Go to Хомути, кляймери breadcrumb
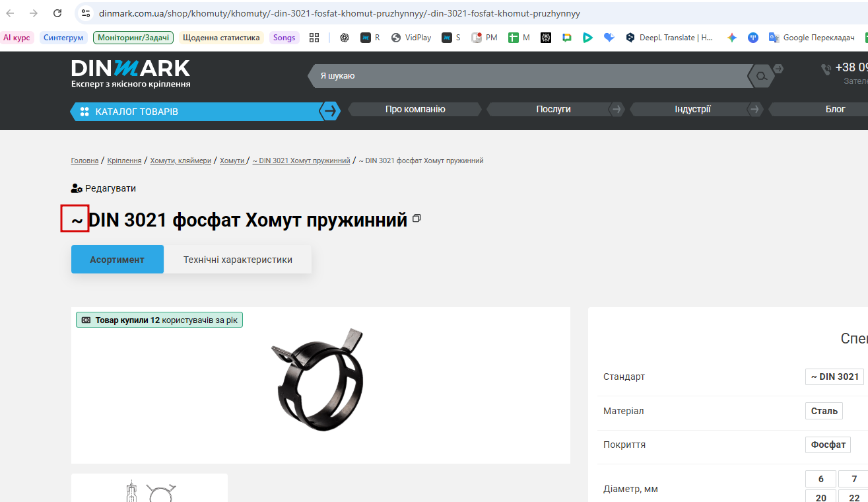The height and width of the screenshot is (502, 868). pos(180,161)
